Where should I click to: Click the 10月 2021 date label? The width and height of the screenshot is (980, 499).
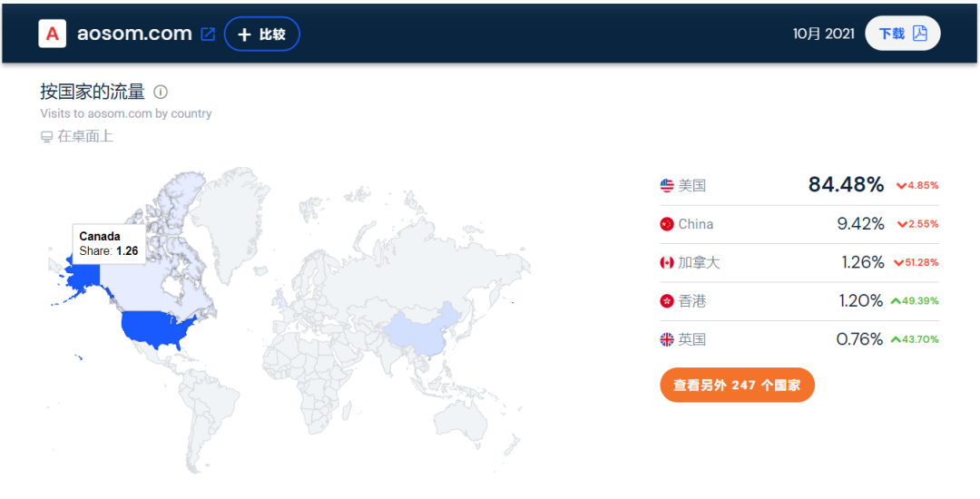[x=824, y=34]
